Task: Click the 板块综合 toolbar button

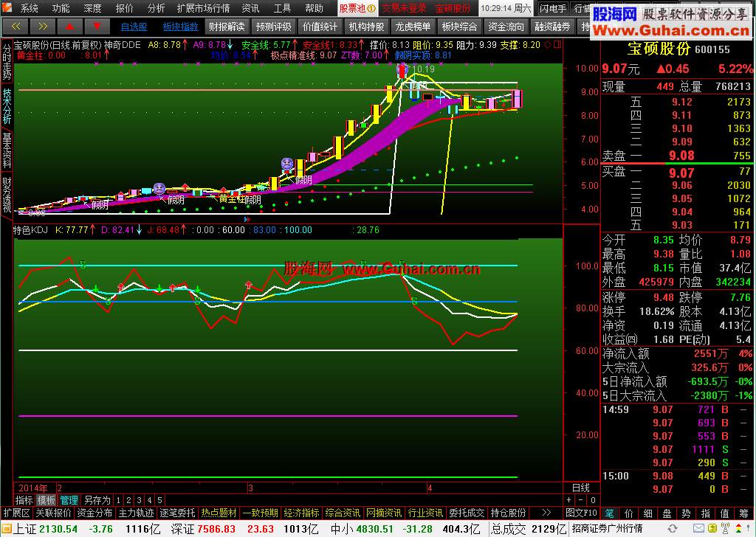Action: (x=459, y=27)
